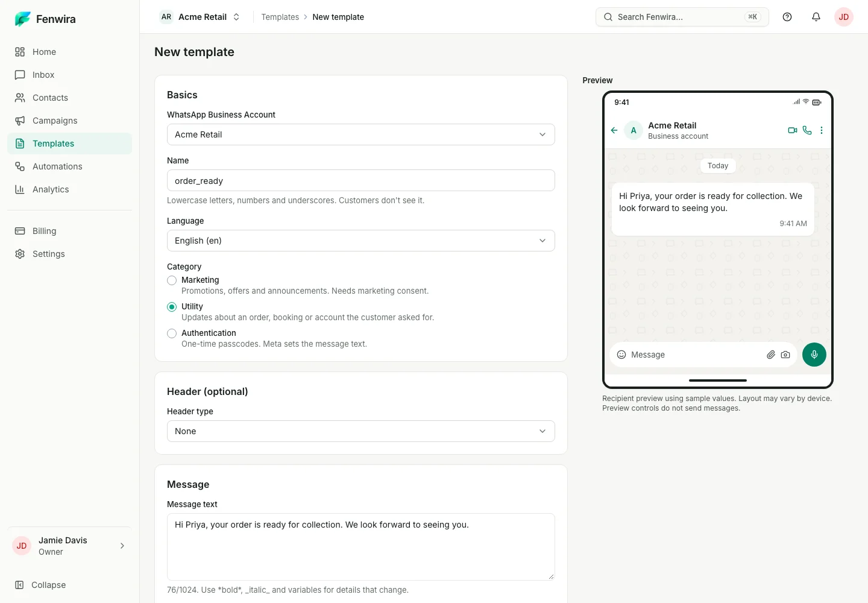Viewport: 868px width, 603px height.
Task: Go to Contacts in sidebar
Action: click(x=70, y=98)
